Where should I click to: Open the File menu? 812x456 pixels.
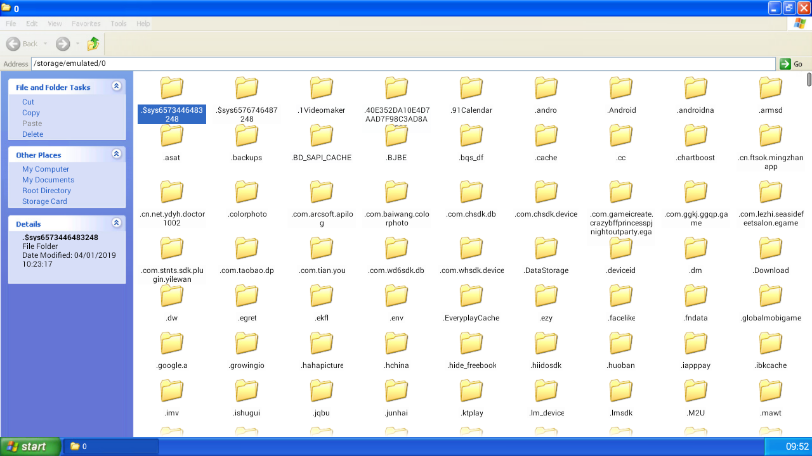[x=10, y=24]
